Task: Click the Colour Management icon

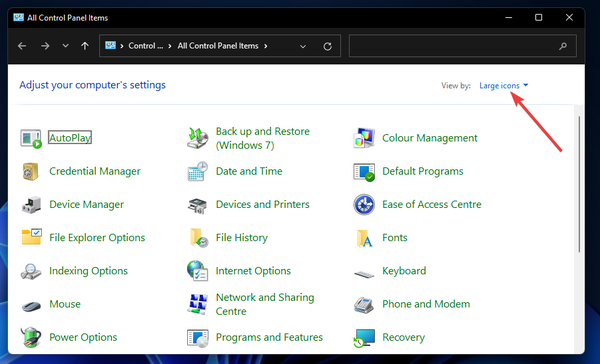Action: point(364,138)
